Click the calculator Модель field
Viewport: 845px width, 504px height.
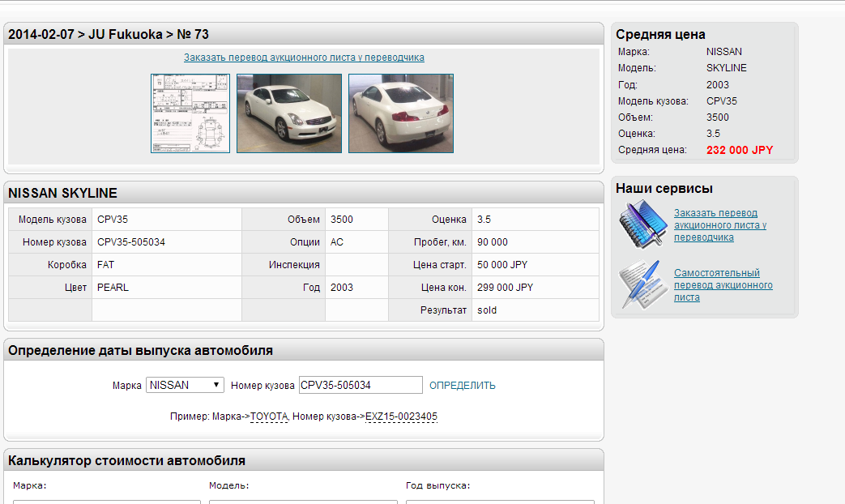click(303, 502)
